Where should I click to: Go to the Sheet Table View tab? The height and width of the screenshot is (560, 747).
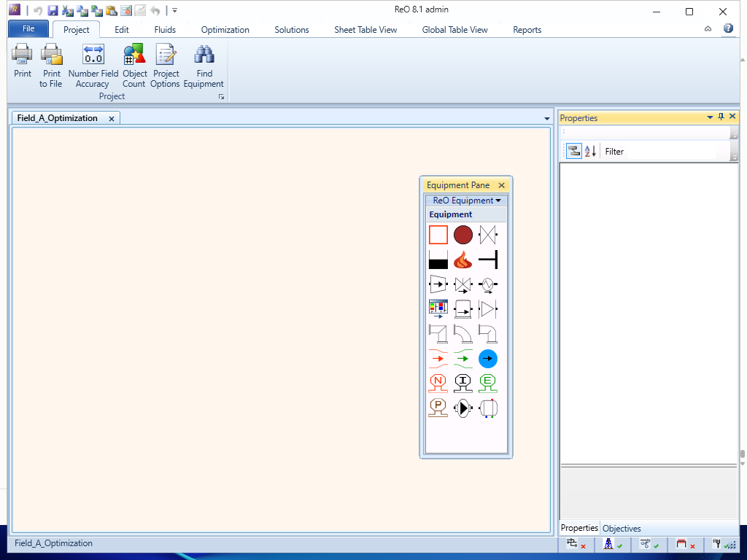click(x=365, y=29)
